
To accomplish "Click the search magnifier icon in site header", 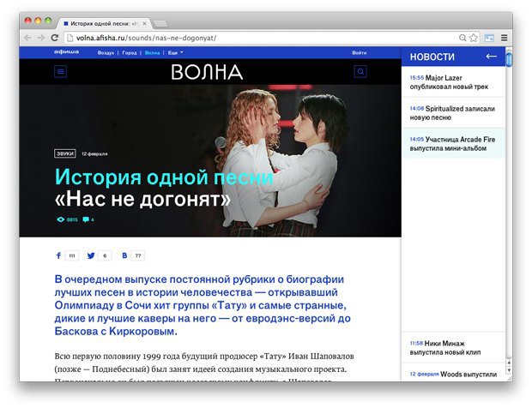I will tap(360, 73).
